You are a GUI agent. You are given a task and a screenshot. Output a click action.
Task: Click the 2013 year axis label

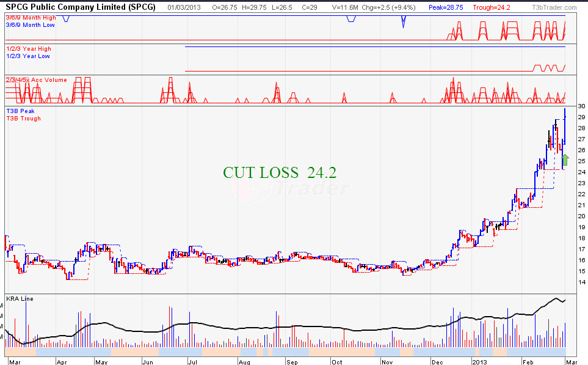click(x=479, y=362)
